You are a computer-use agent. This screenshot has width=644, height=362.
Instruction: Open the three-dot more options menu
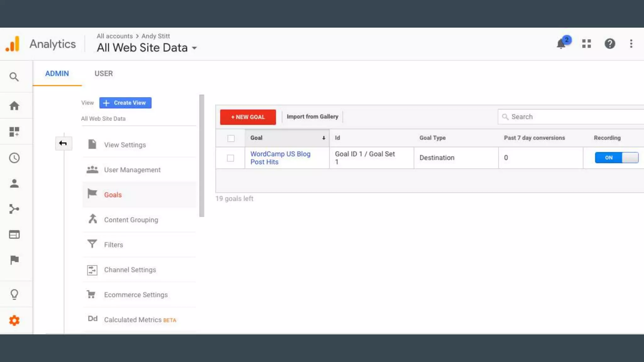click(x=631, y=44)
